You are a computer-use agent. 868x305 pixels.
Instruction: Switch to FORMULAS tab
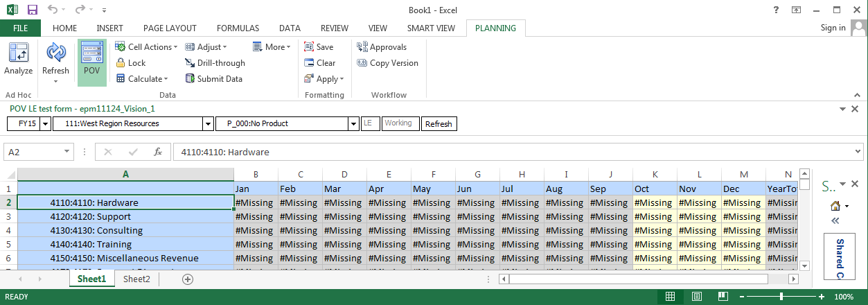click(x=238, y=28)
